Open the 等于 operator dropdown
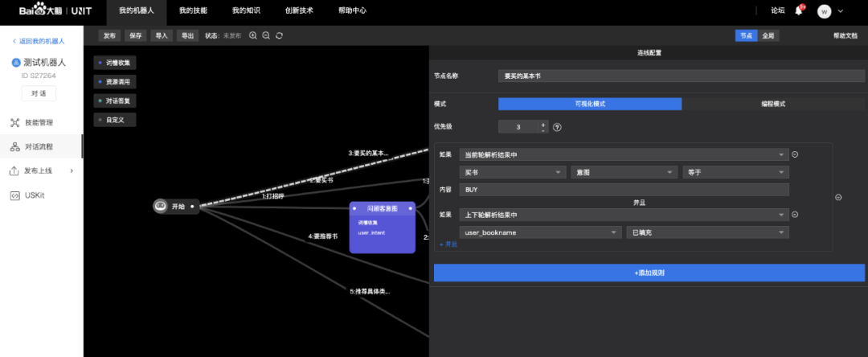868x357 pixels. coord(735,173)
